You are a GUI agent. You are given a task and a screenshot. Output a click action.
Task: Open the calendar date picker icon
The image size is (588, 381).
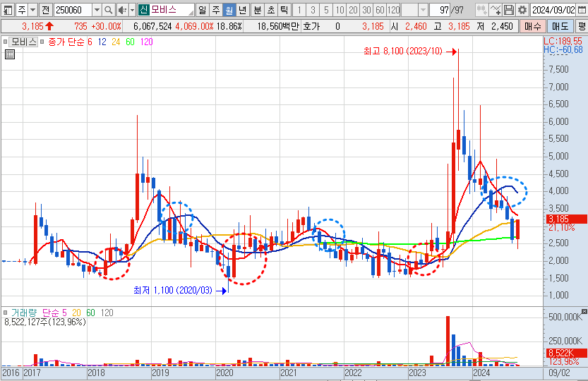coord(582,10)
